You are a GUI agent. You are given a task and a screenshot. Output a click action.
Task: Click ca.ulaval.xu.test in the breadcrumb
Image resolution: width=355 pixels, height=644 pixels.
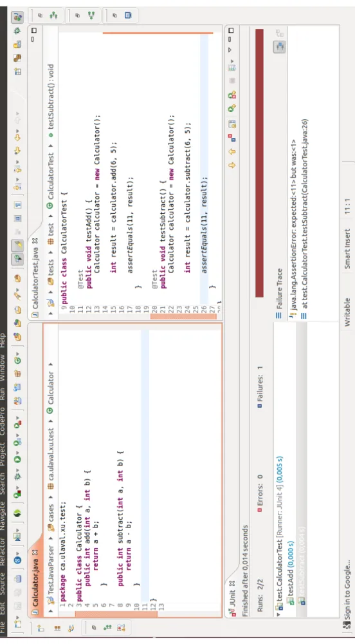click(x=51, y=454)
